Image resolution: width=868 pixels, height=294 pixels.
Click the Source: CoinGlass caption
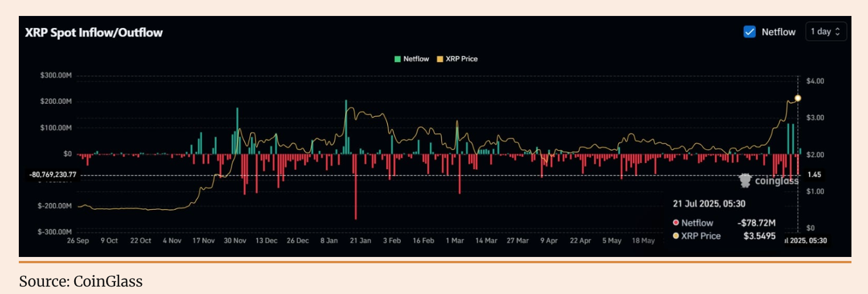click(80, 281)
